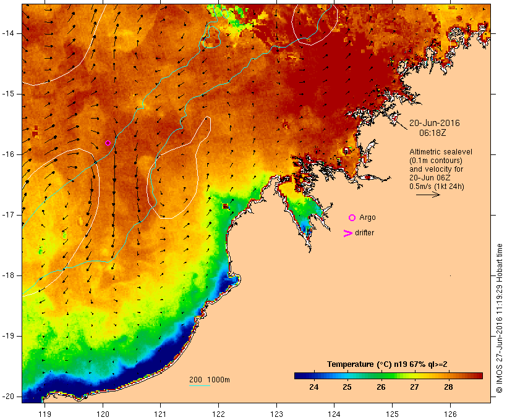This screenshot has width=507, height=420.
Task: Click latitude label -16
Action: tap(8, 154)
